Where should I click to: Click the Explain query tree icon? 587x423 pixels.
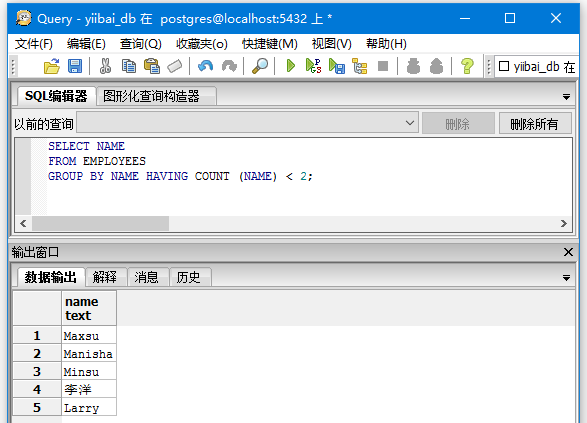(360, 66)
